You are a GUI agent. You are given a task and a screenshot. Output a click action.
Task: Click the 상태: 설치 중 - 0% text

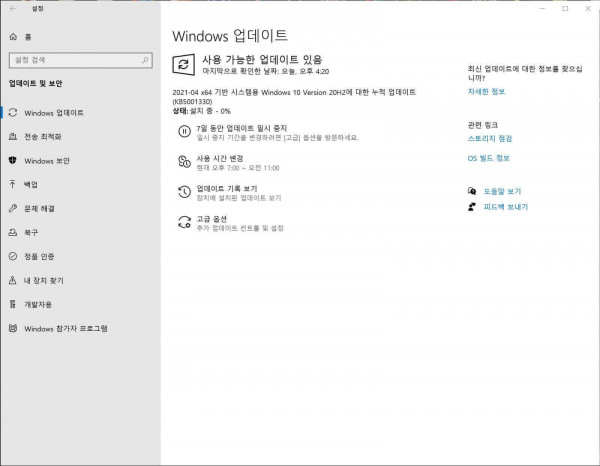click(201, 111)
